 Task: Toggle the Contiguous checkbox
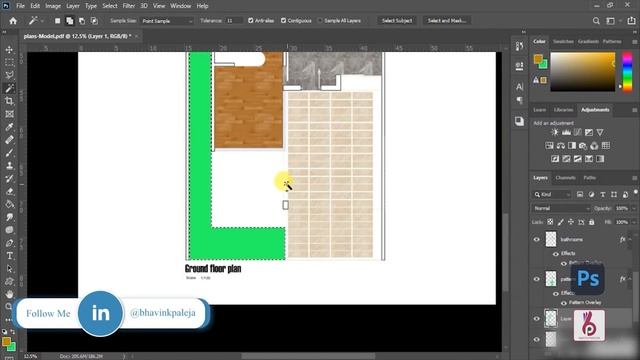[x=283, y=20]
